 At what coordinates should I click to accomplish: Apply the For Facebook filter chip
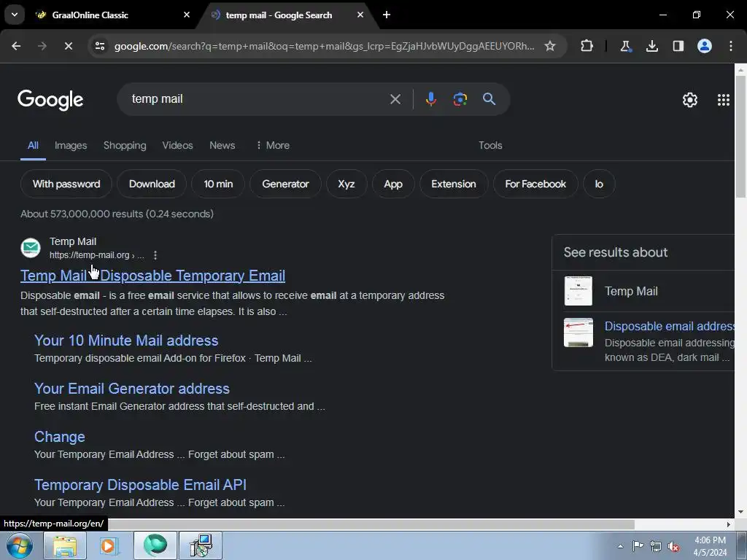point(535,184)
